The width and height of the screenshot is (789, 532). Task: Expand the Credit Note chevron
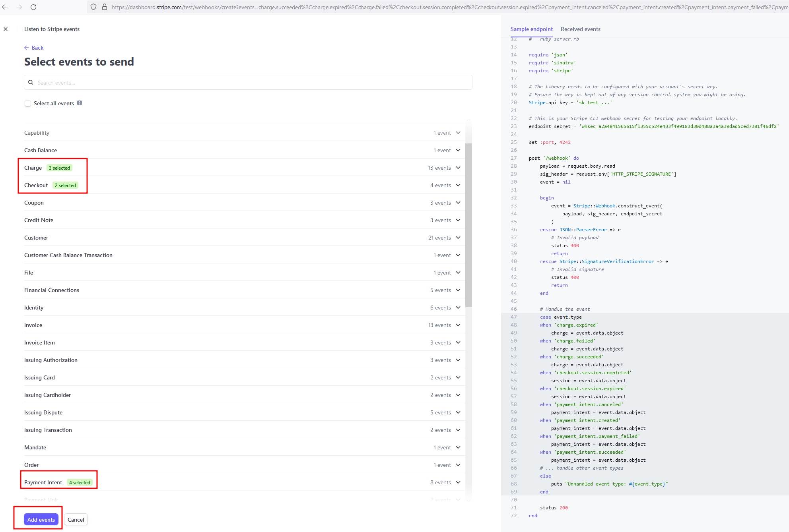click(458, 220)
